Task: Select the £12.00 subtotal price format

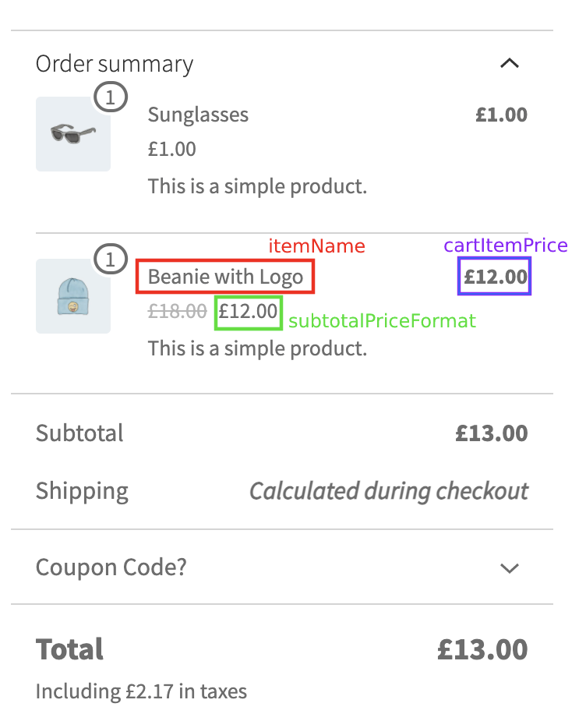Action: [x=248, y=312]
